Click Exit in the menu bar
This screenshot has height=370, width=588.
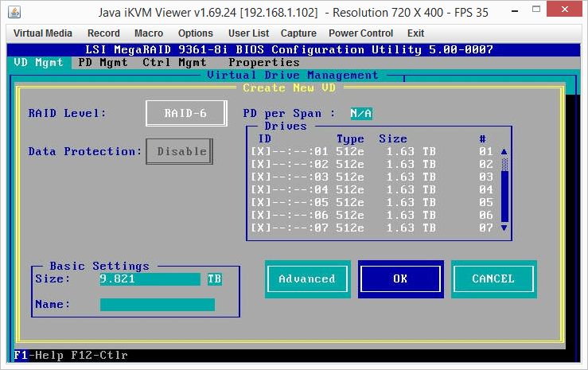415,33
